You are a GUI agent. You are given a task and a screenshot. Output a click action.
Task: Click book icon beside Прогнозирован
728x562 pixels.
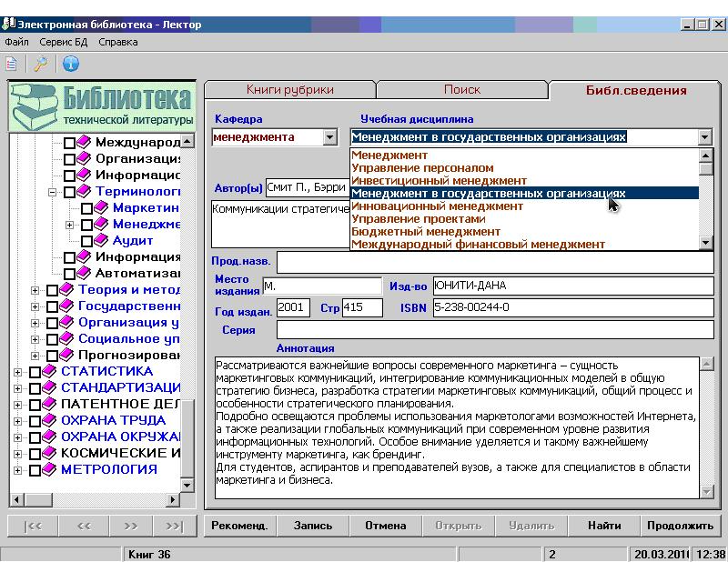[x=66, y=355]
